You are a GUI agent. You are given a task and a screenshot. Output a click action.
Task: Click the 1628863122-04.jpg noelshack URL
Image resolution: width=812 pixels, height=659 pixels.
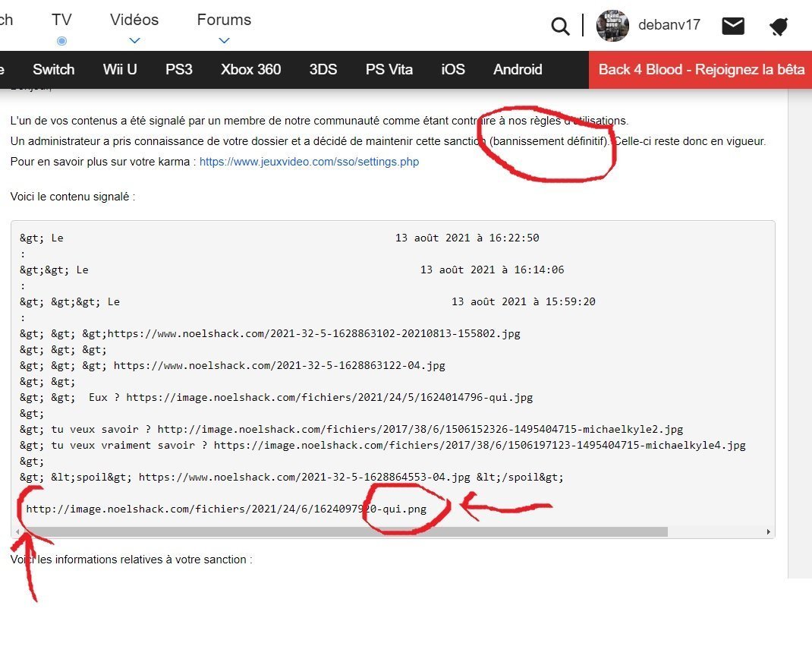[279, 366]
